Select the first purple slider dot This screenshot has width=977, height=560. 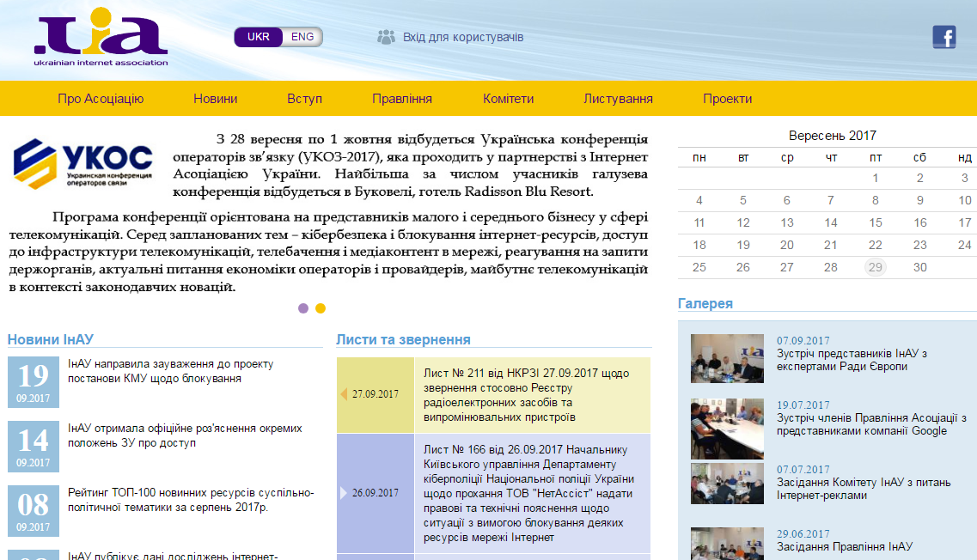(303, 308)
